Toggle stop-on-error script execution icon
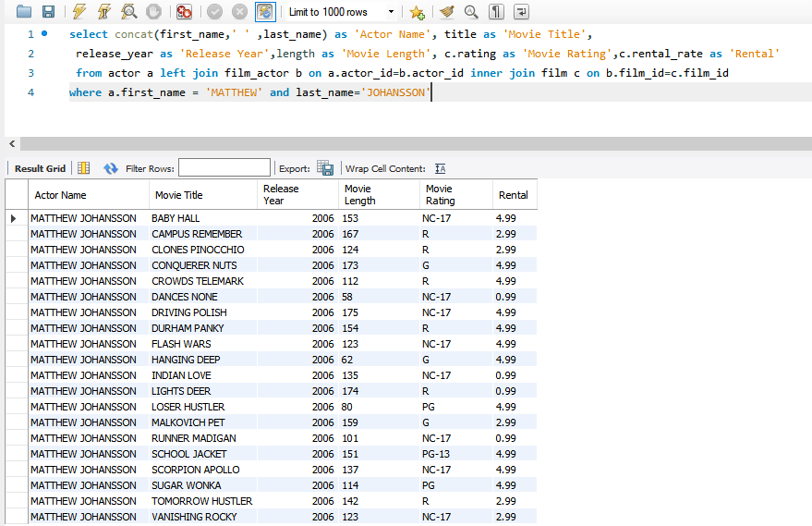 184,11
